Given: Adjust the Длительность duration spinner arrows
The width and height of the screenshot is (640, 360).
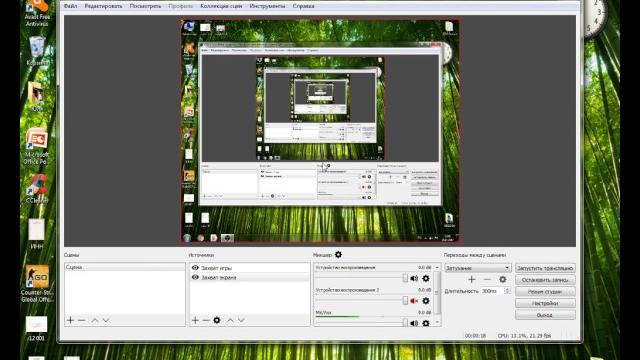Looking at the screenshot, I should (x=507, y=291).
